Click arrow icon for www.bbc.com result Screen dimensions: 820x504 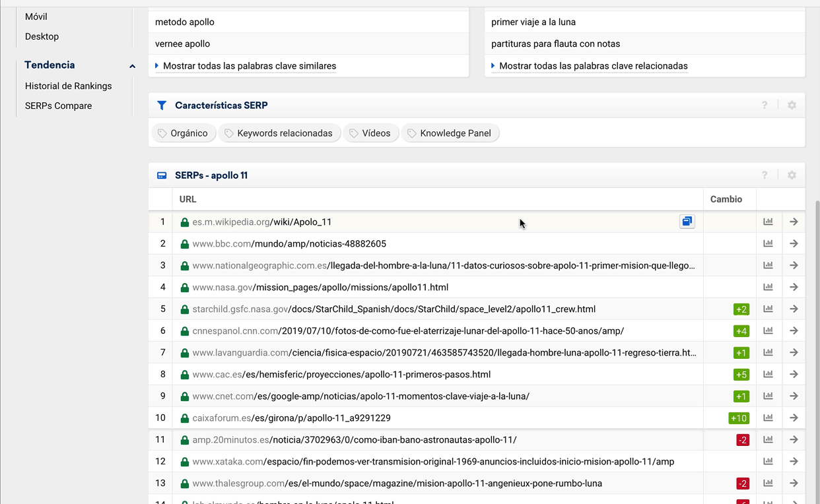[x=794, y=243]
